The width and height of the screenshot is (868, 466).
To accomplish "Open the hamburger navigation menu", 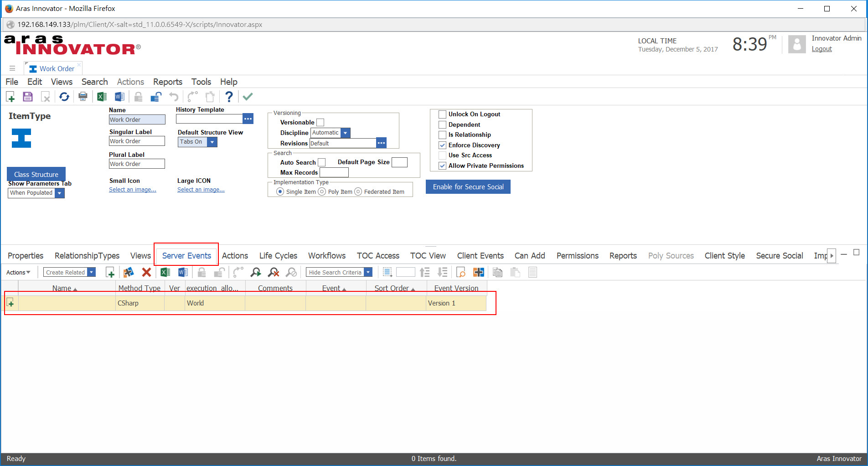I will coord(12,68).
